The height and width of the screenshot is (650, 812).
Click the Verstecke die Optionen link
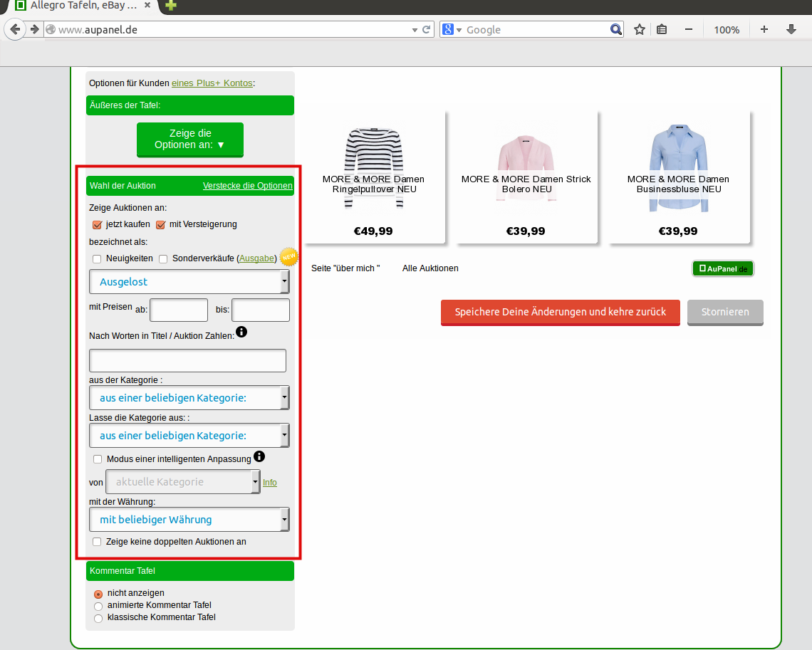click(248, 186)
